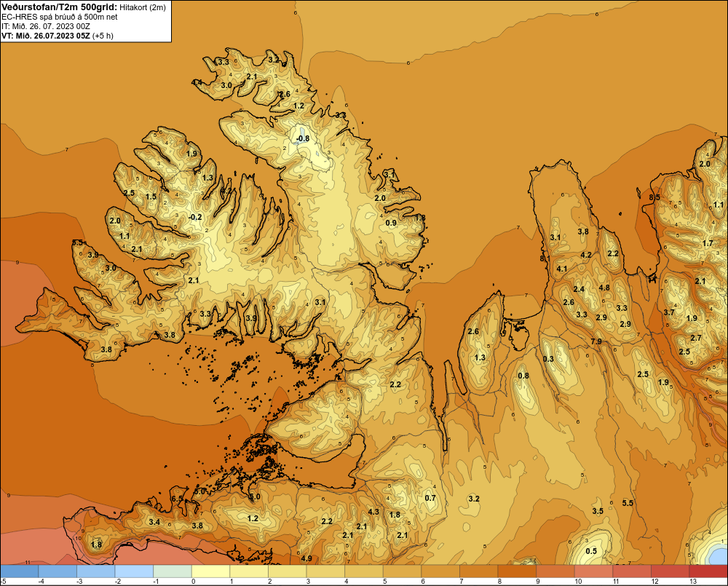Click the '-0.2' temperature label on the map
Screen dimensions: 728x586
(x=195, y=217)
